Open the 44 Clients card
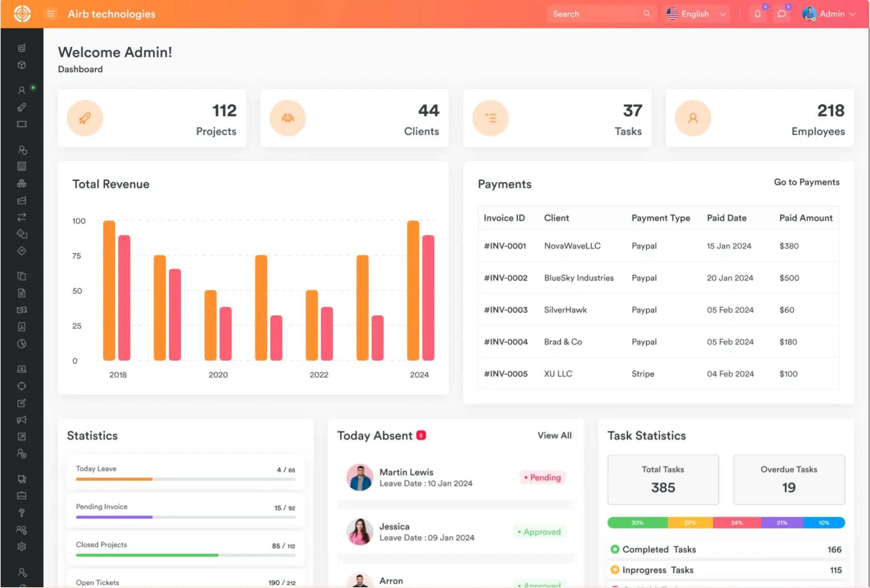The image size is (870, 588). pyautogui.click(x=355, y=118)
